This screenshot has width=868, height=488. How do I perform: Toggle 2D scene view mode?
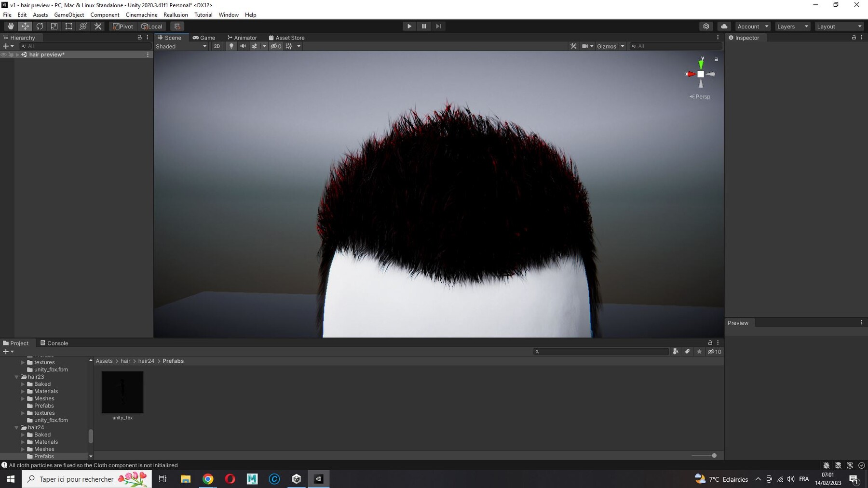[x=217, y=46]
